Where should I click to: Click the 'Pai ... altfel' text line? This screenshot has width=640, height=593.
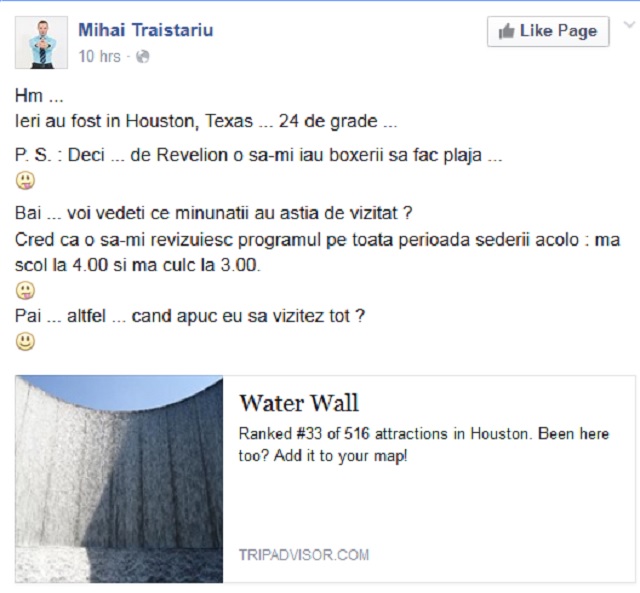190,316
